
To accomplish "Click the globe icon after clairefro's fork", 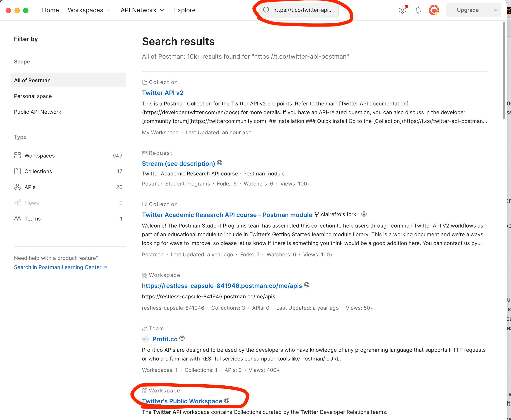I will click(364, 214).
